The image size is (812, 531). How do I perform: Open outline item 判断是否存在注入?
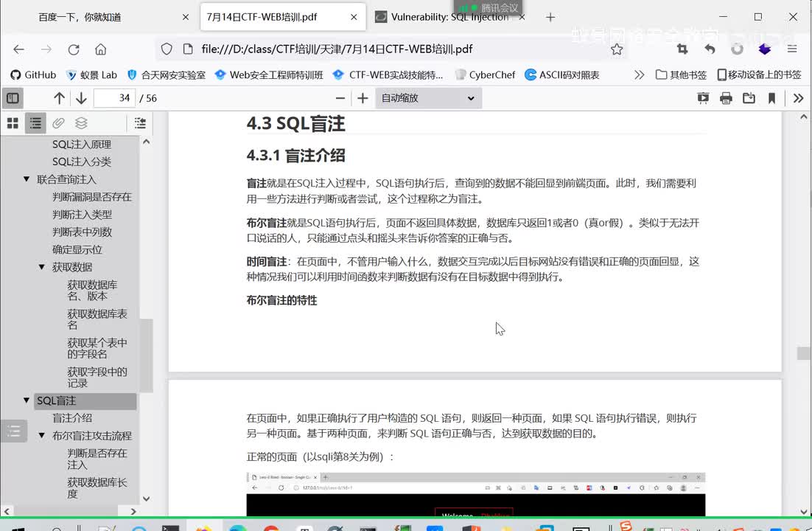[97, 459]
